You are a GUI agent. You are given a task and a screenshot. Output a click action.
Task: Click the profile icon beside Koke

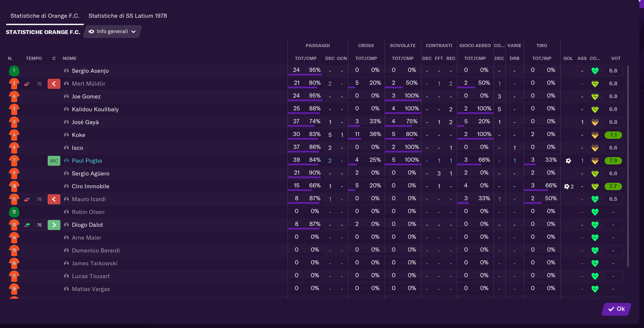tap(66, 135)
